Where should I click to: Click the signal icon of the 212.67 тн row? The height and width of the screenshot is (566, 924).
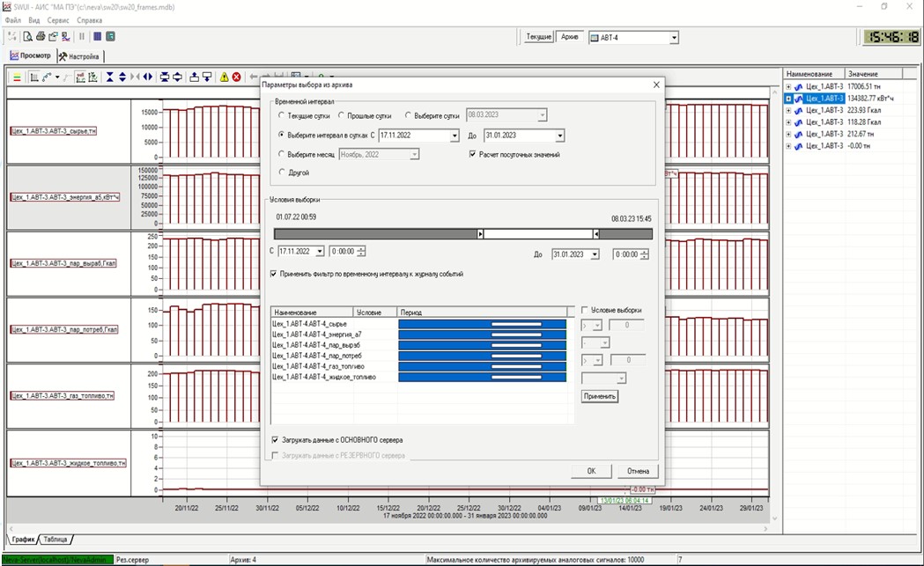pos(799,134)
